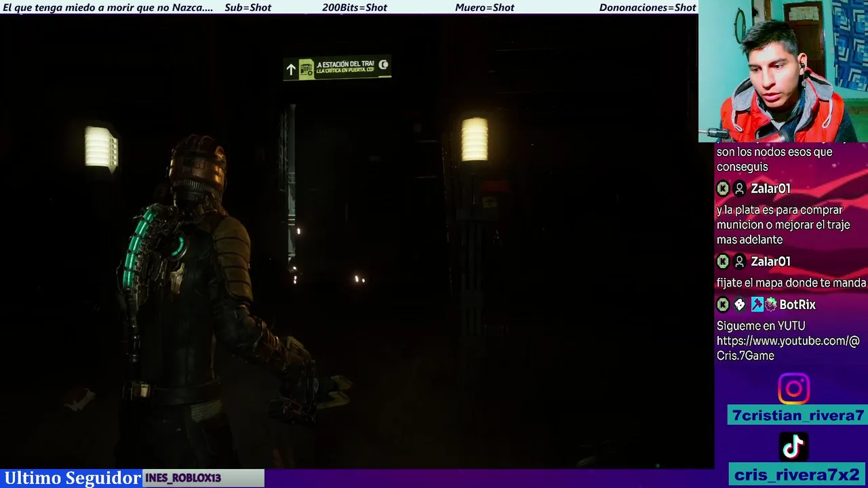868x488 pixels.
Task: Click the up arrow on the tram station sign
Action: point(291,69)
